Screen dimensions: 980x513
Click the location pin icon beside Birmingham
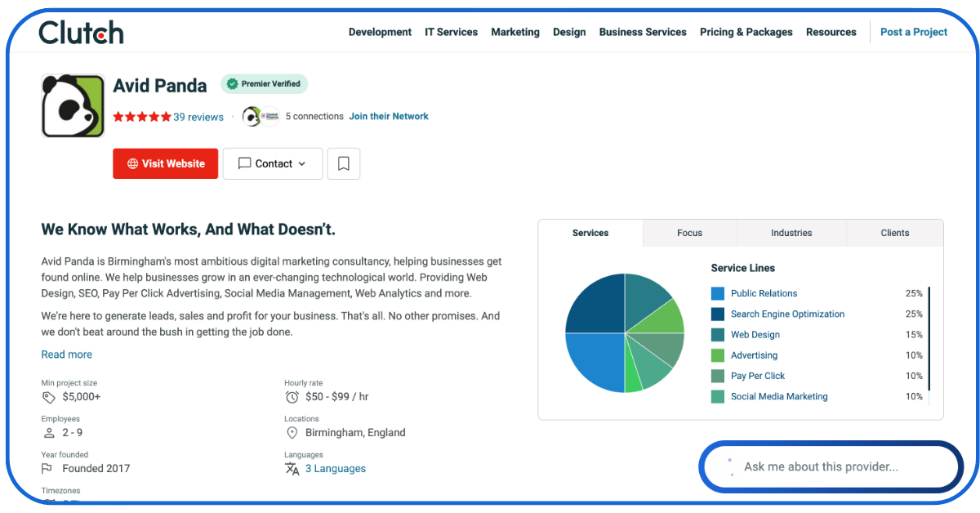pos(292,433)
